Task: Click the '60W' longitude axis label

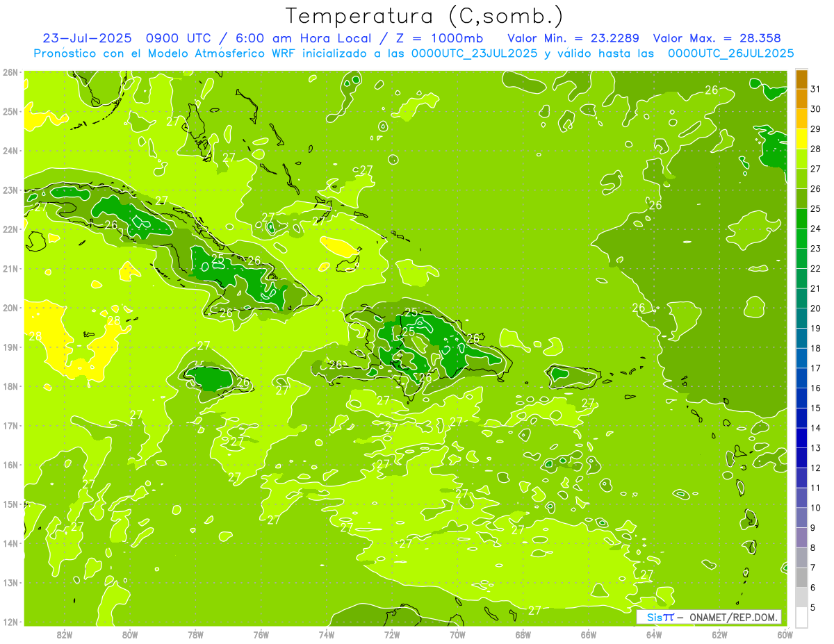Action: [x=784, y=634]
